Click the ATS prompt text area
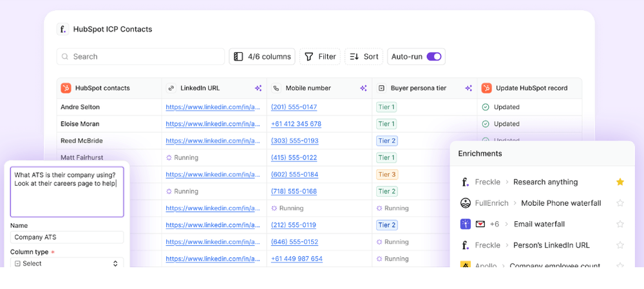Screen dimensions: 644x289 click(67, 192)
